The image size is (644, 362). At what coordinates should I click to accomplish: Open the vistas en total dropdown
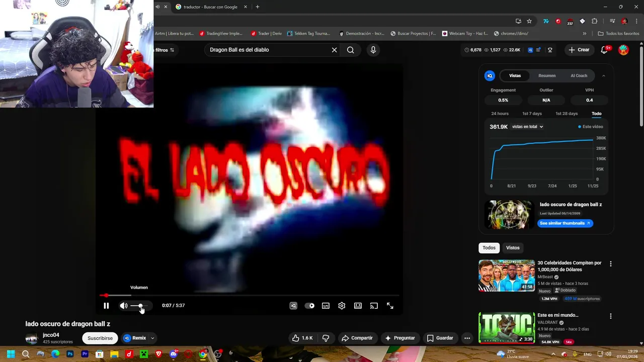tap(527, 127)
